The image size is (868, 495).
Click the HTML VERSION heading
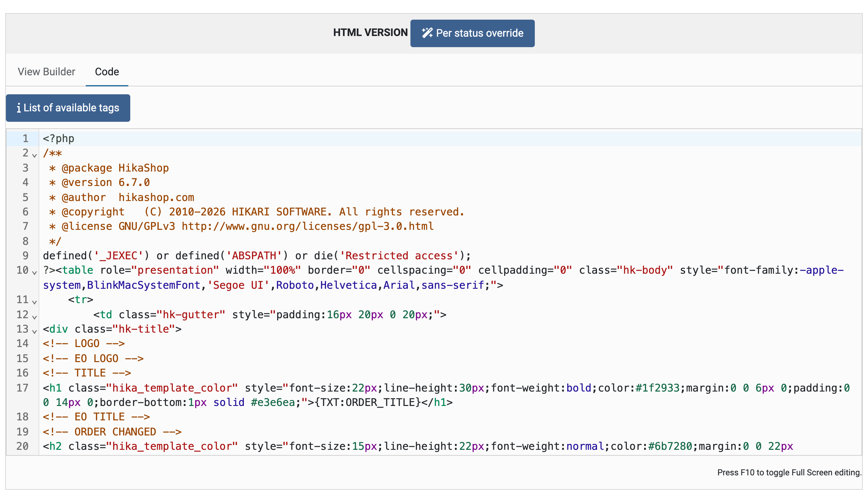(370, 33)
